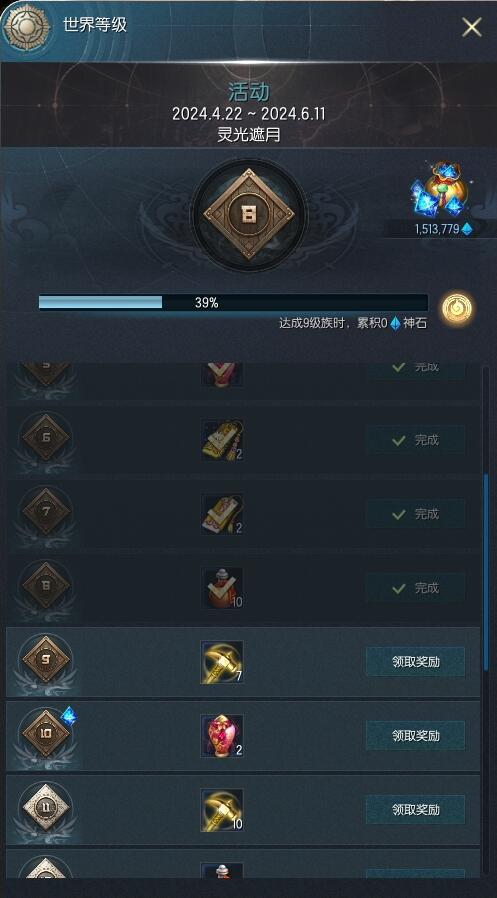
Task: Click the 39% progress bar
Action: point(233,302)
